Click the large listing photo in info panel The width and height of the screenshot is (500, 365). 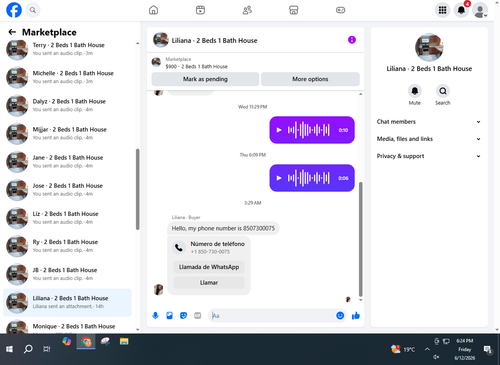tap(429, 47)
